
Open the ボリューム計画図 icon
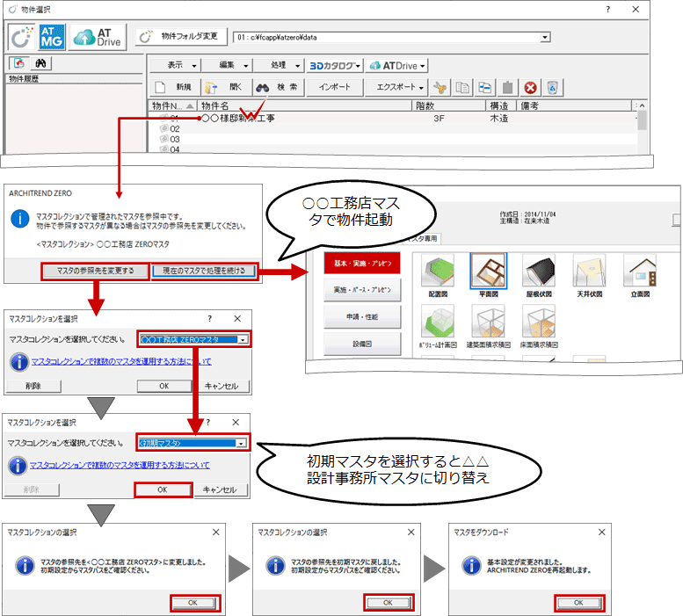coord(439,326)
